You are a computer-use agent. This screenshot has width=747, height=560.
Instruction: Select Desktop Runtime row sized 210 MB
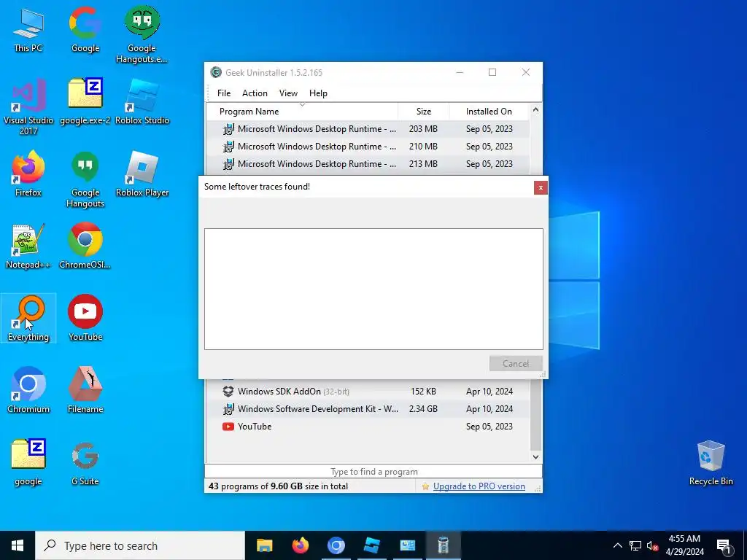click(x=368, y=147)
